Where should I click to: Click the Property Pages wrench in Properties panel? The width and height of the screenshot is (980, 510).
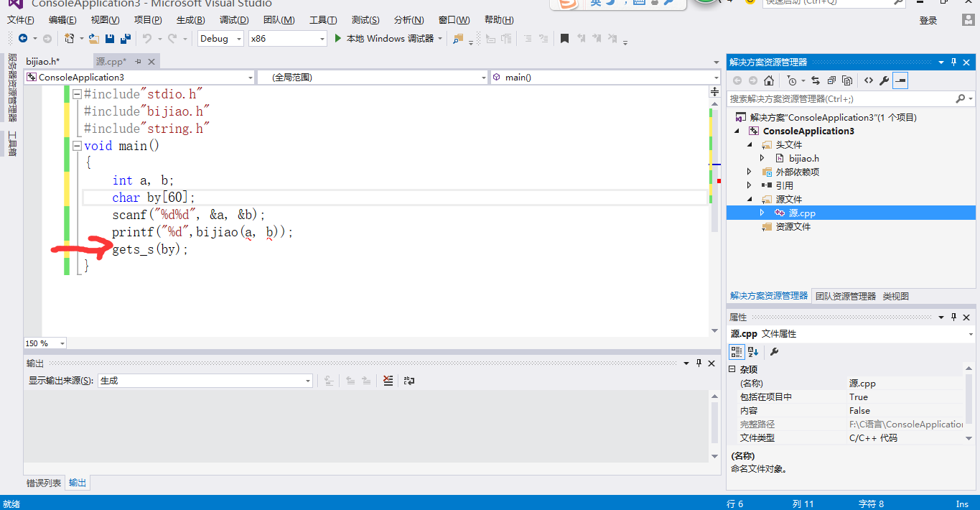(774, 351)
